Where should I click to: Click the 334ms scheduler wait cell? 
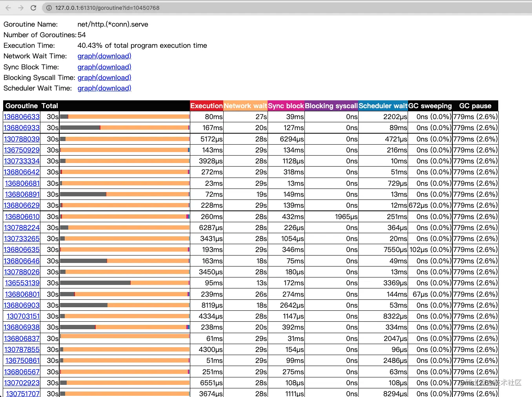[x=383, y=327]
